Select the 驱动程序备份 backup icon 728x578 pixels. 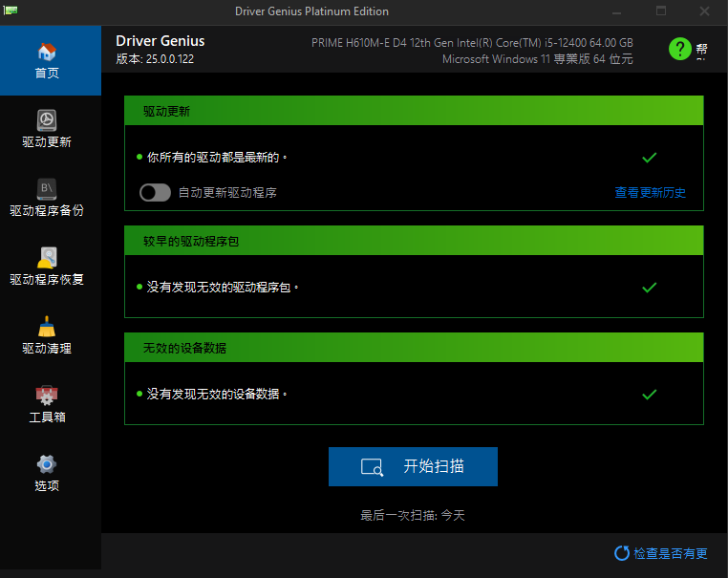(x=47, y=189)
